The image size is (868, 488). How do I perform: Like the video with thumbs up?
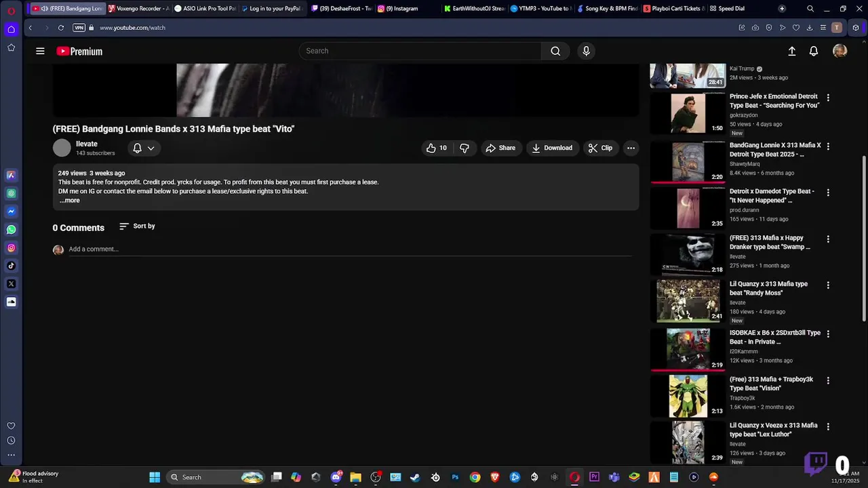click(436, 148)
